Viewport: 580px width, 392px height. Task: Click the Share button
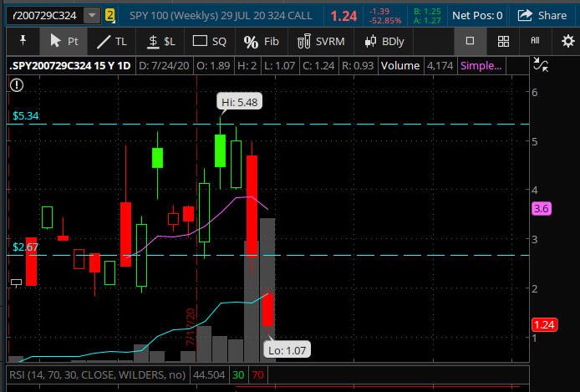click(542, 15)
